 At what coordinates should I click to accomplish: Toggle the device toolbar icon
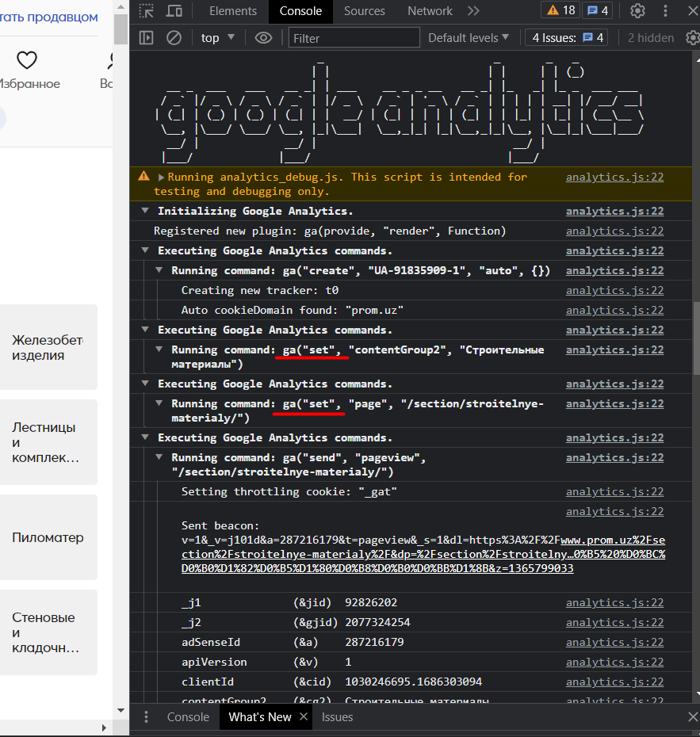174,11
